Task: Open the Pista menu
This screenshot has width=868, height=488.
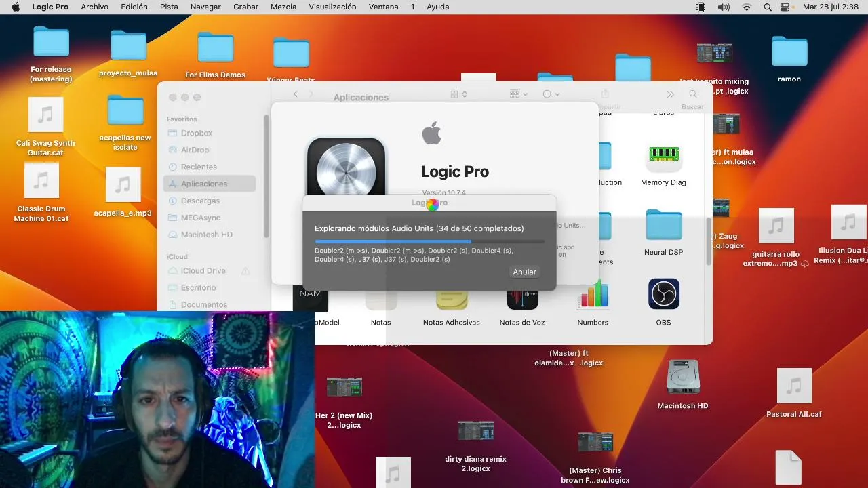Action: 169,7
